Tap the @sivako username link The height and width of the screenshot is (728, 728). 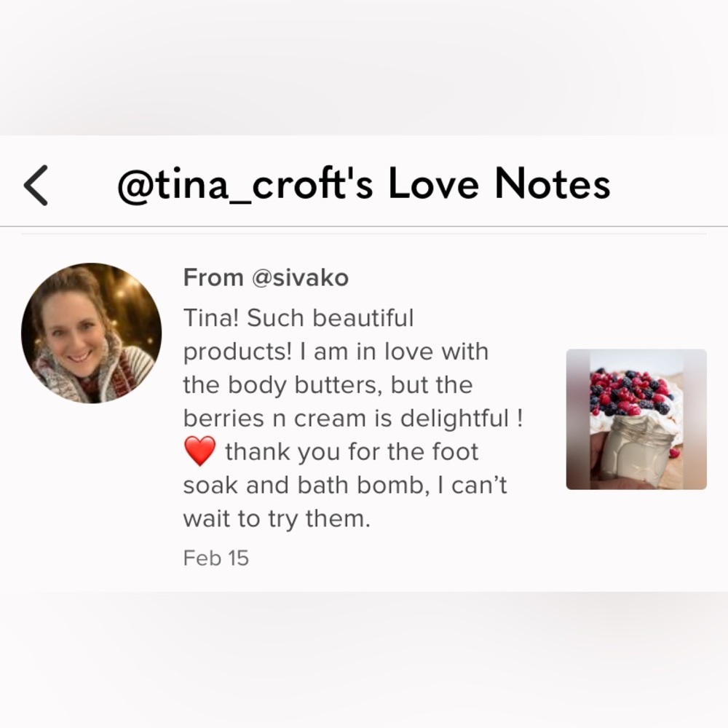[300, 277]
